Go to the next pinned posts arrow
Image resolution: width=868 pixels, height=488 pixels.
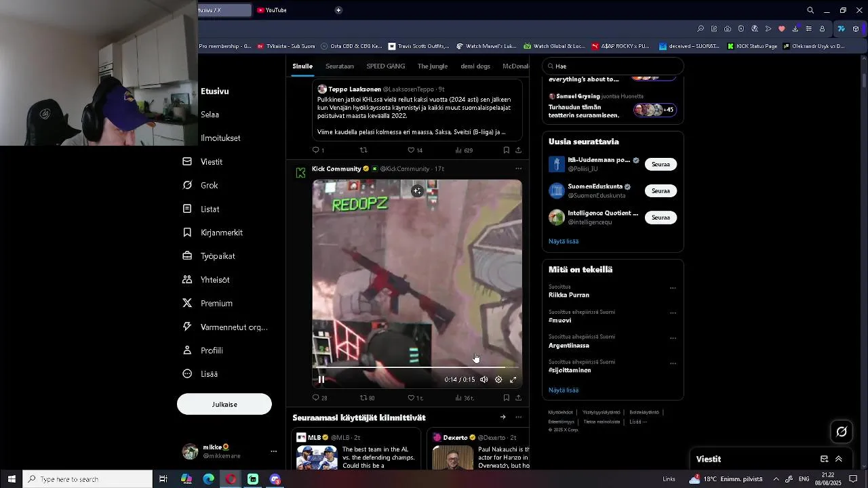(x=502, y=418)
